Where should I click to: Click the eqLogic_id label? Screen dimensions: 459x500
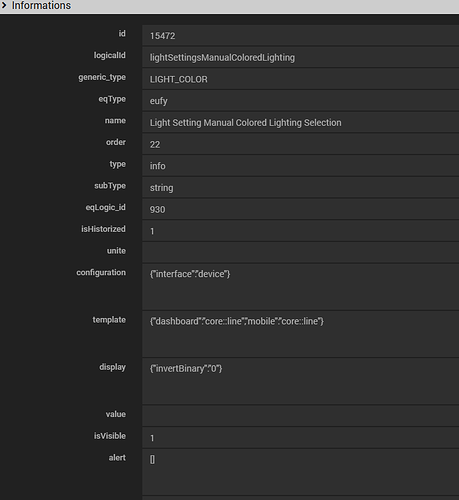coord(106,207)
